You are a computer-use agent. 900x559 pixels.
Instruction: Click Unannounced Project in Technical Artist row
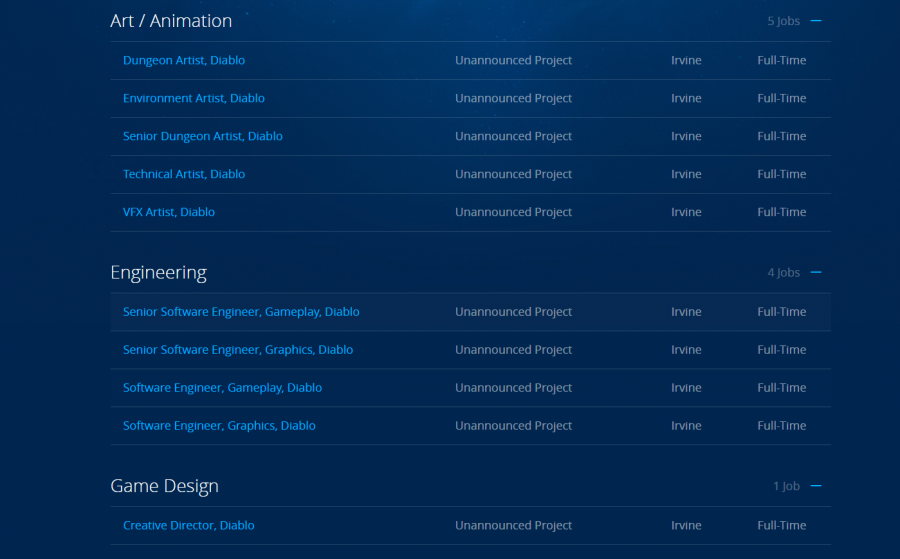point(513,174)
